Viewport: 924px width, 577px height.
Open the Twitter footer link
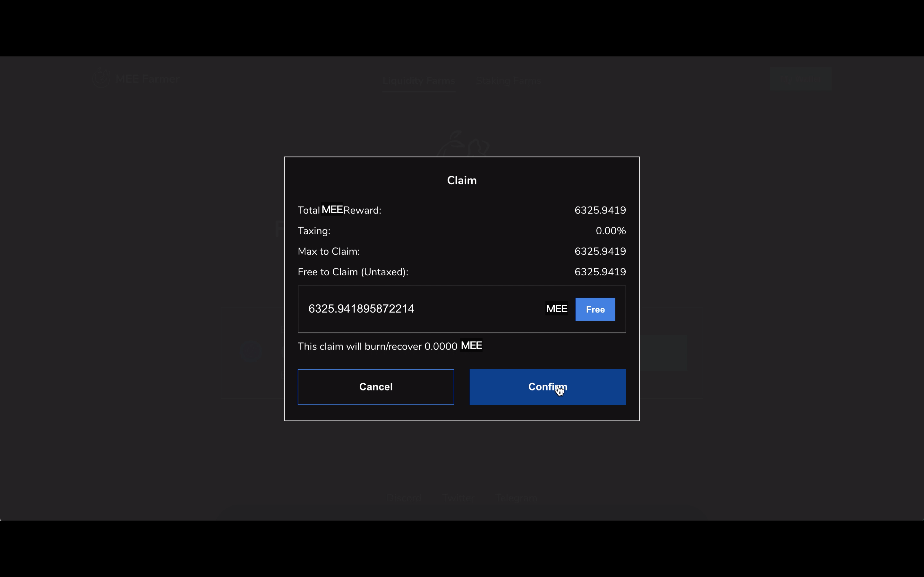click(458, 498)
